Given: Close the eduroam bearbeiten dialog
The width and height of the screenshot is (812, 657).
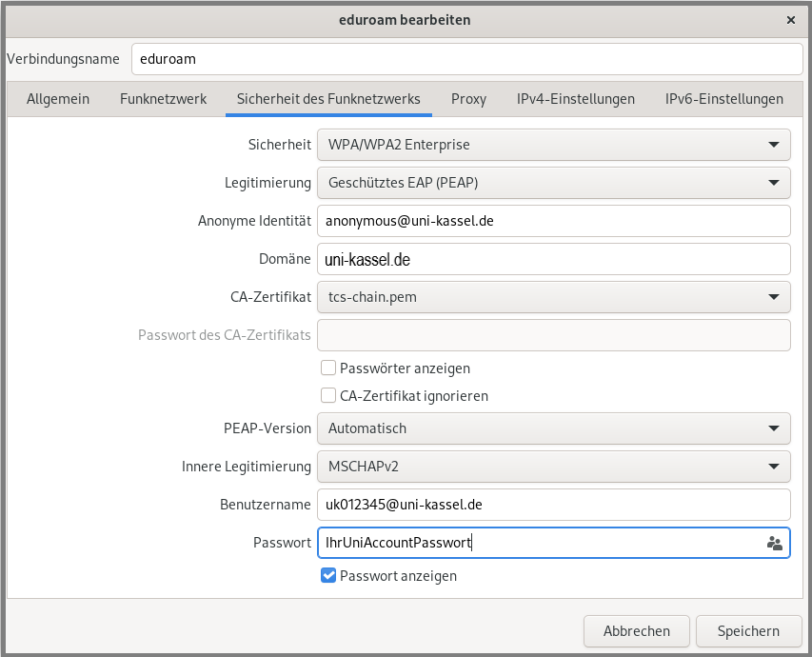Looking at the screenshot, I should [x=790, y=19].
